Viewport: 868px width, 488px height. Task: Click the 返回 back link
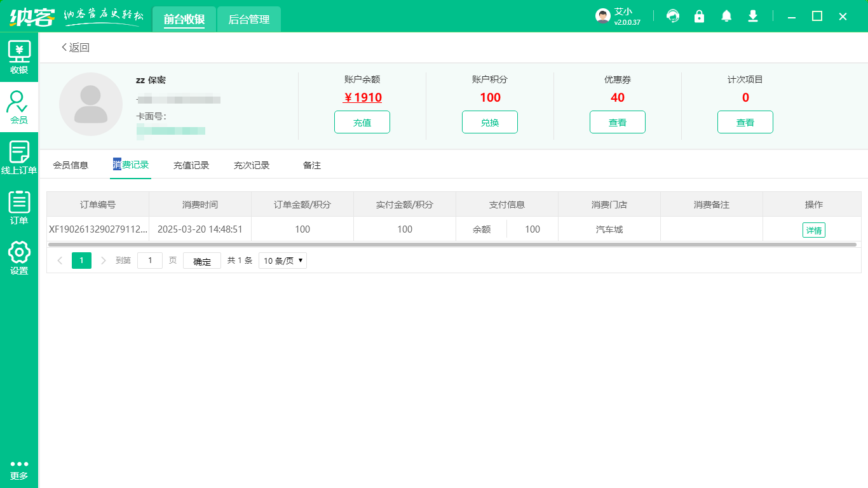click(x=76, y=48)
